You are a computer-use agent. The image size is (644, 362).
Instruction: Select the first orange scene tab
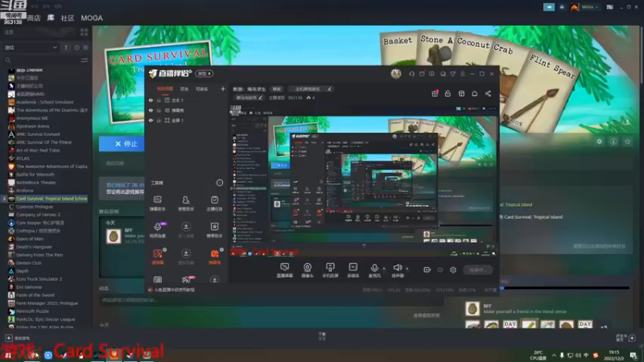tap(165, 89)
